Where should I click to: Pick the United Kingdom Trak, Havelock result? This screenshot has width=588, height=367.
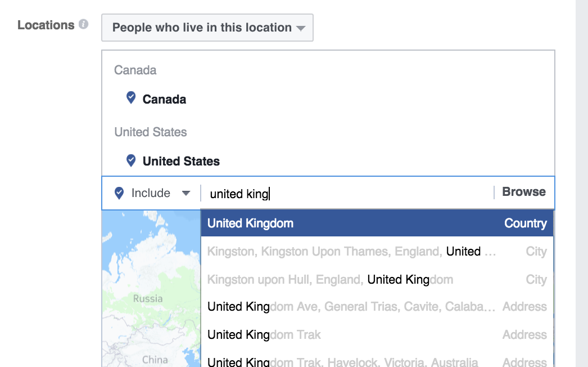337,360
